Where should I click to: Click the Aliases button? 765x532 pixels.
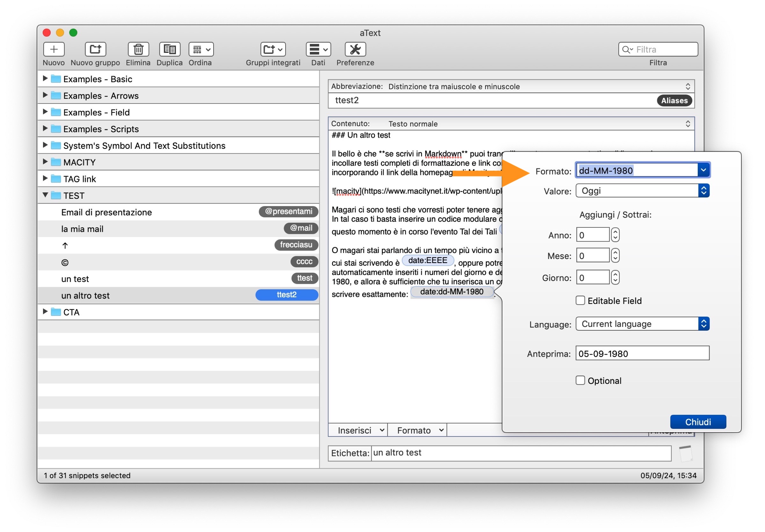(x=674, y=100)
